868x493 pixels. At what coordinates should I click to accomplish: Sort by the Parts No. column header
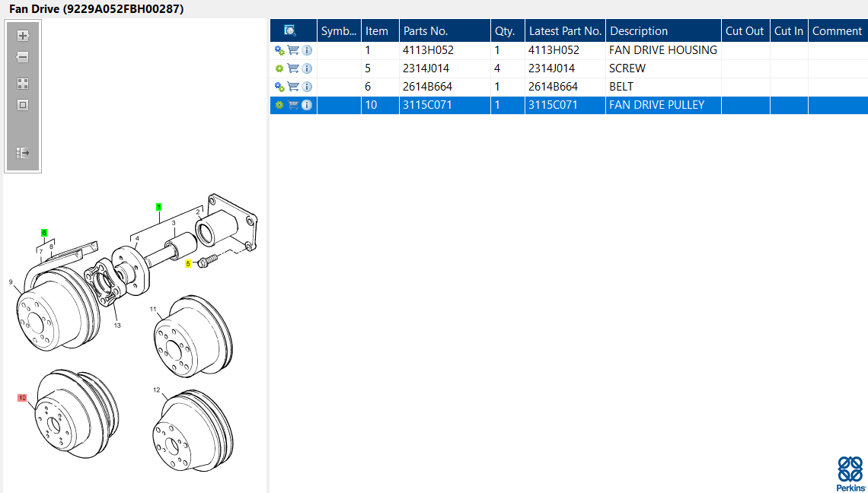445,31
